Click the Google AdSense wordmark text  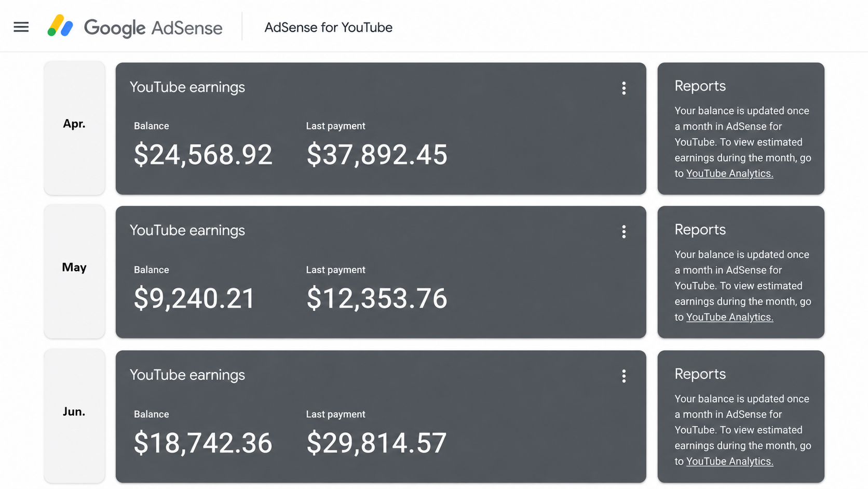tap(153, 28)
